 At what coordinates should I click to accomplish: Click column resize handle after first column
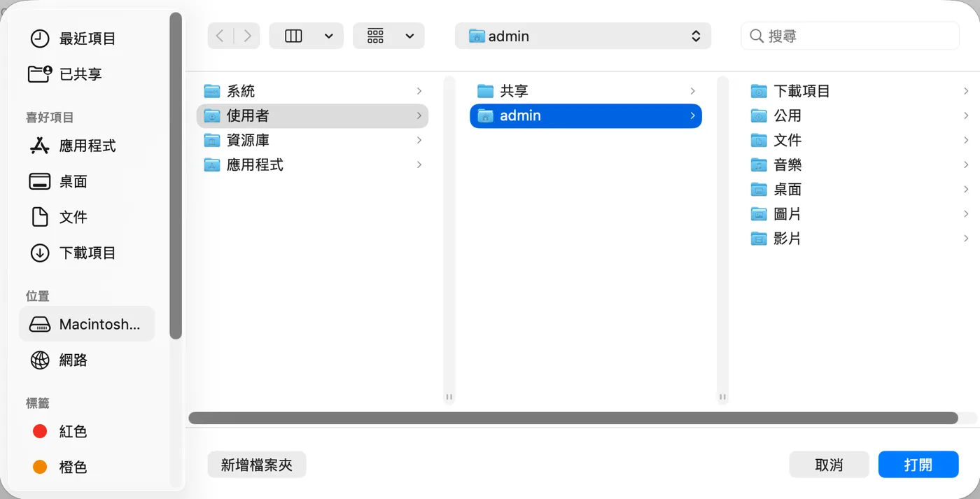(x=449, y=397)
